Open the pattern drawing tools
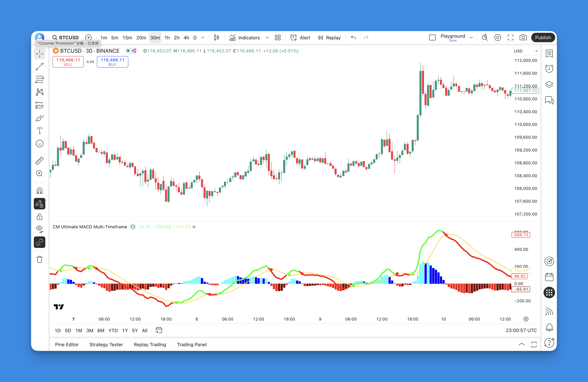The height and width of the screenshot is (382, 588). (40, 92)
